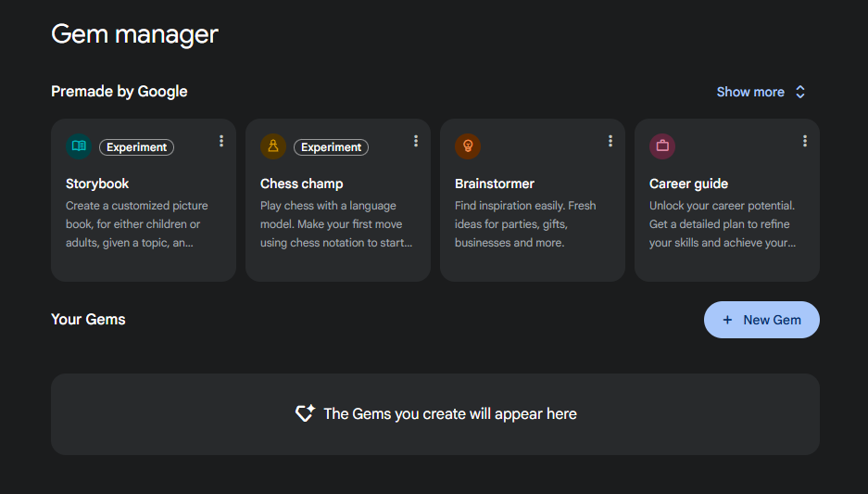The width and height of the screenshot is (868, 494).
Task: Open the Chess champ more options menu
Action: click(416, 141)
